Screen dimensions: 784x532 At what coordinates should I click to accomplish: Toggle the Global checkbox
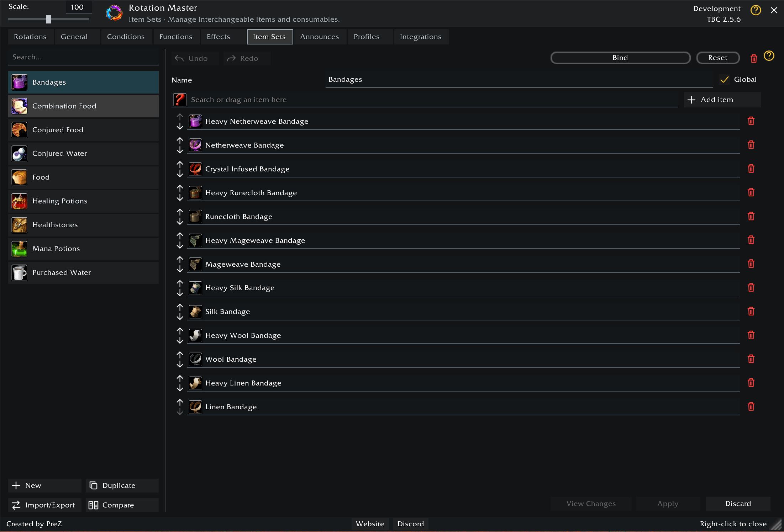pos(724,80)
